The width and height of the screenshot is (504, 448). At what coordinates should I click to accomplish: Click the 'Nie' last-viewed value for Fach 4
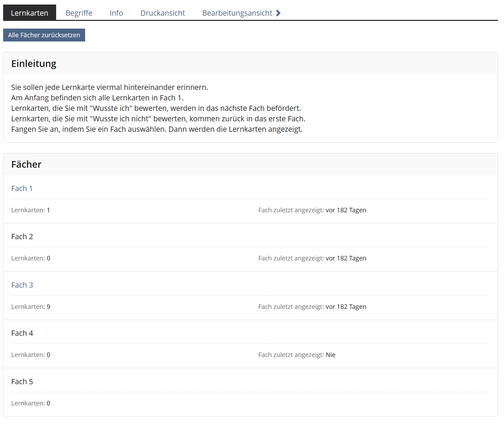(330, 355)
